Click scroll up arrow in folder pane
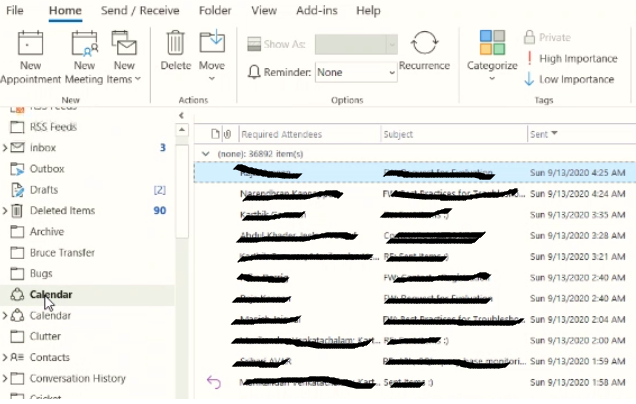Viewport: 636px width, 404px height. (x=182, y=130)
